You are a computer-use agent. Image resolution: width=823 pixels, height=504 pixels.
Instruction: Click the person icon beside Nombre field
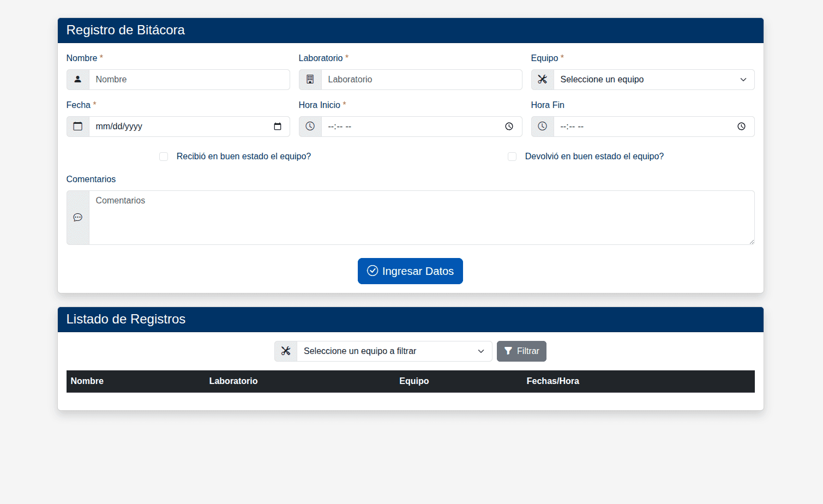tap(78, 80)
